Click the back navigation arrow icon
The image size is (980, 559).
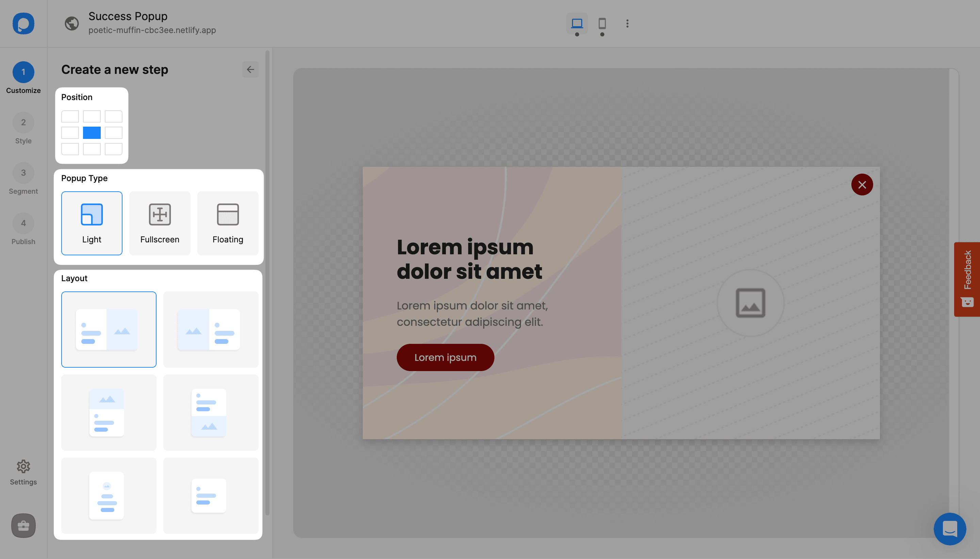pyautogui.click(x=250, y=69)
